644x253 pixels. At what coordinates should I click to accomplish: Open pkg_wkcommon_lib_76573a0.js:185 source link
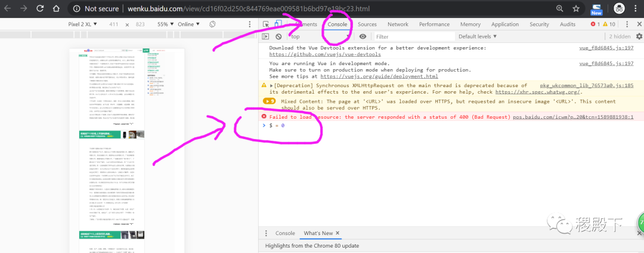(x=587, y=86)
